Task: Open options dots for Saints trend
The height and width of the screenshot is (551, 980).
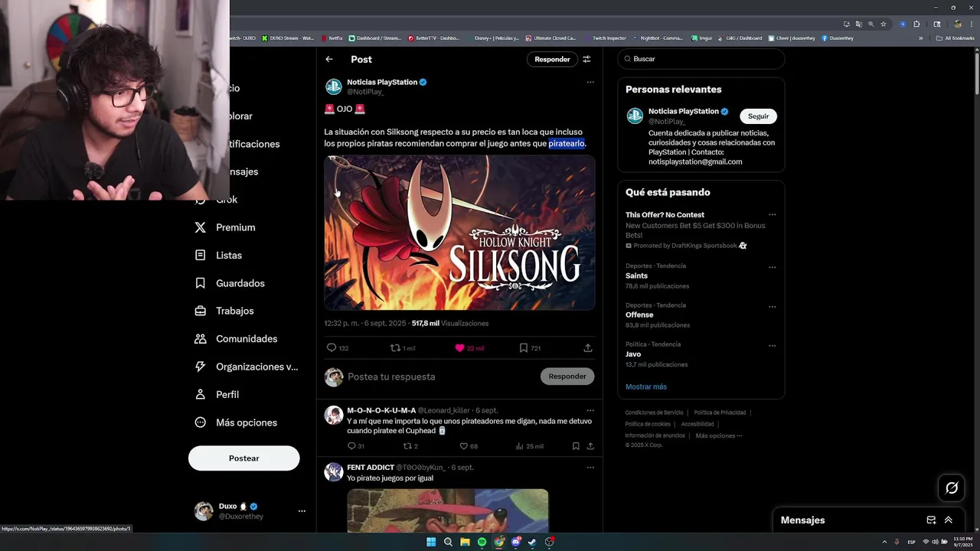Action: click(x=772, y=267)
